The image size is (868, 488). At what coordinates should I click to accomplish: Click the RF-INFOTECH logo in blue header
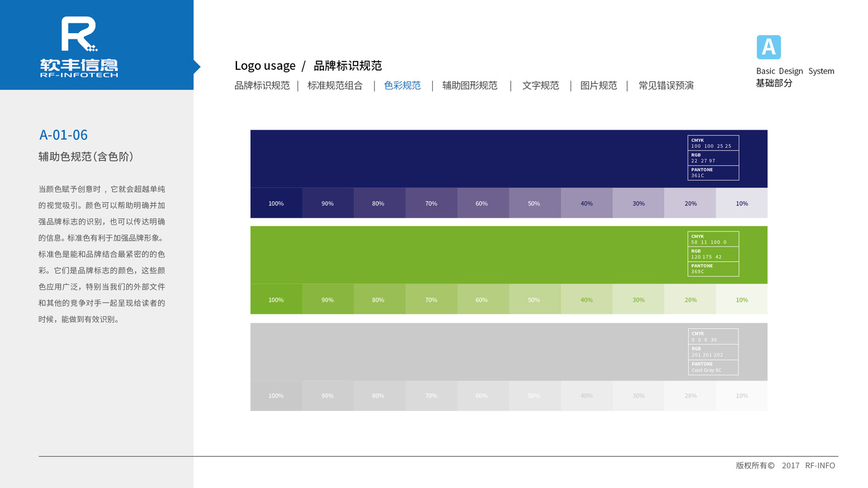(x=79, y=48)
